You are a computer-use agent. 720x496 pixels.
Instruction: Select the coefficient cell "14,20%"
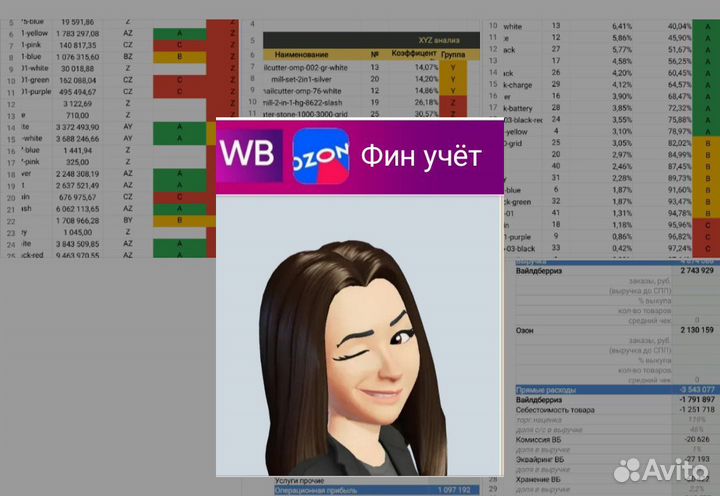click(426, 79)
